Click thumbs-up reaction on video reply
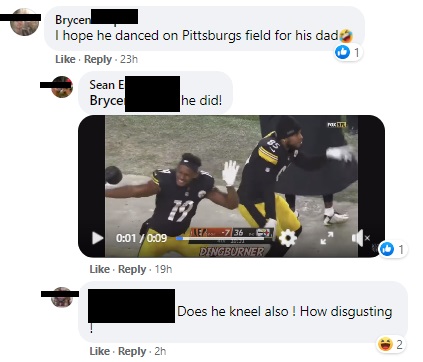Screen dimensions: 423x362 [x=387, y=249]
